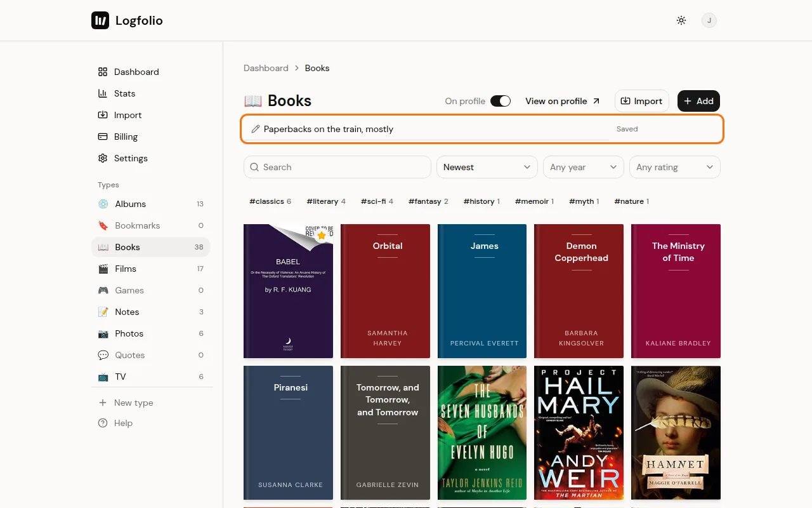Screen dimensions: 812x508
Task: Filter by the #sci-fi tag
Action: pos(377,201)
